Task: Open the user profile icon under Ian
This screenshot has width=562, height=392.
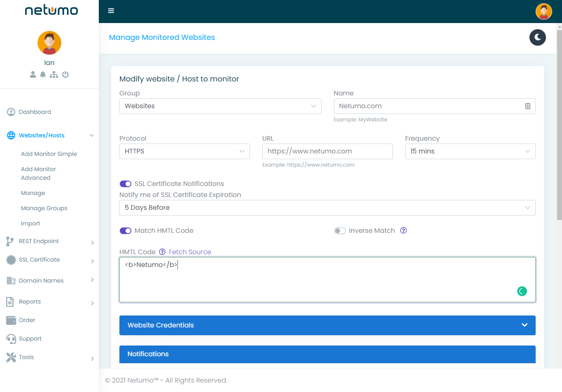Action: click(33, 74)
